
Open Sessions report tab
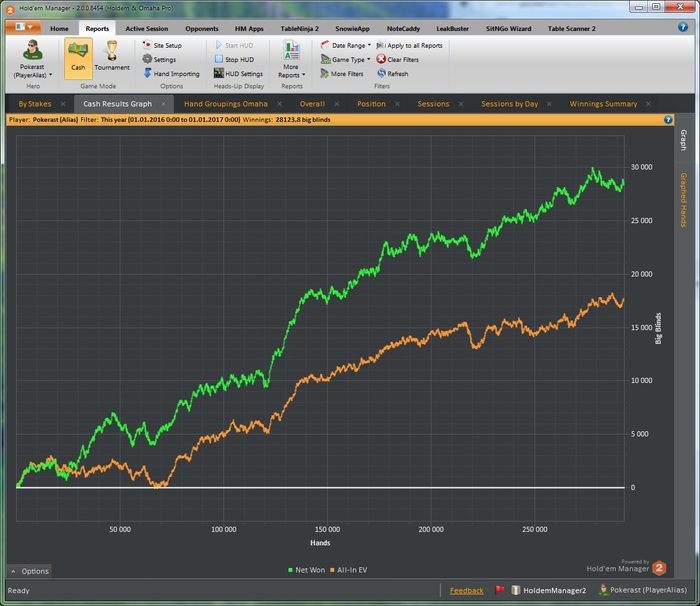pyautogui.click(x=433, y=104)
